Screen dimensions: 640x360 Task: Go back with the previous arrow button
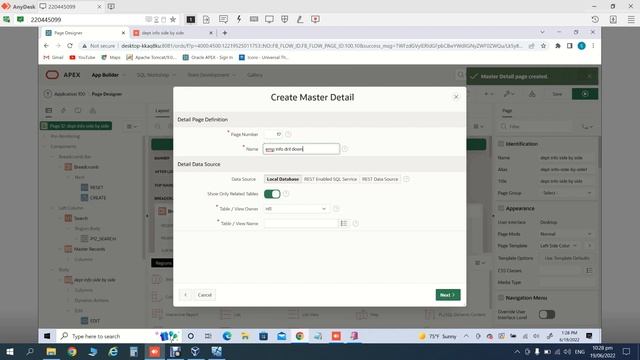[185, 295]
